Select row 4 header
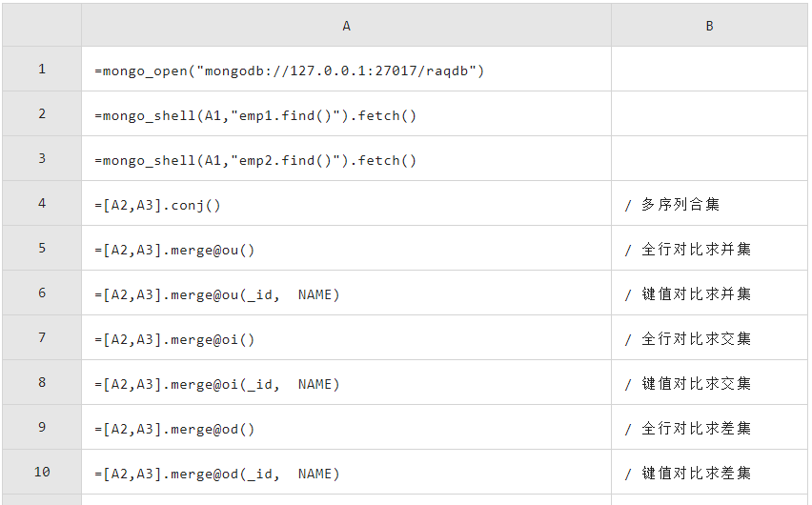812x505 pixels. 42,203
